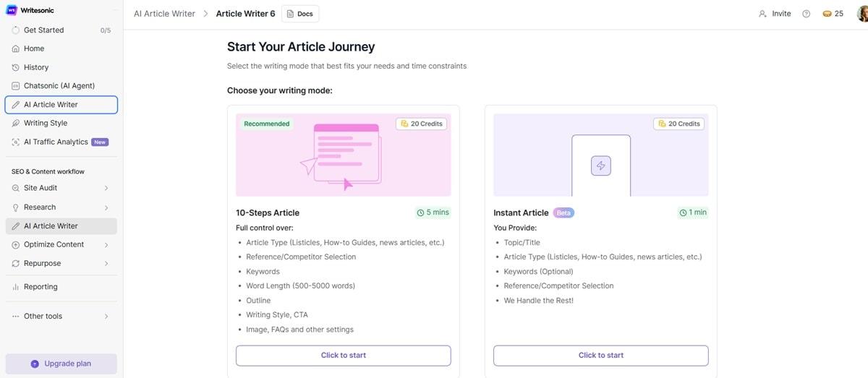Open the user profile avatar

click(x=862, y=14)
